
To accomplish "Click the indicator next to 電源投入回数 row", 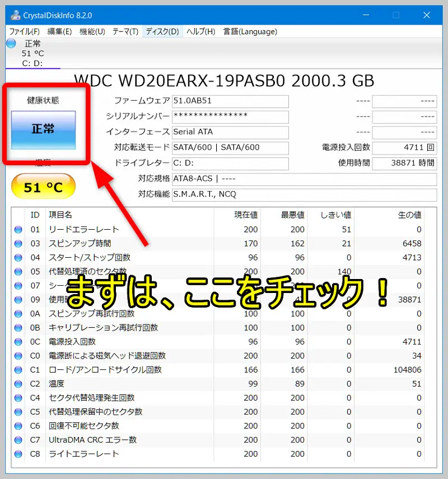I will (x=18, y=342).
